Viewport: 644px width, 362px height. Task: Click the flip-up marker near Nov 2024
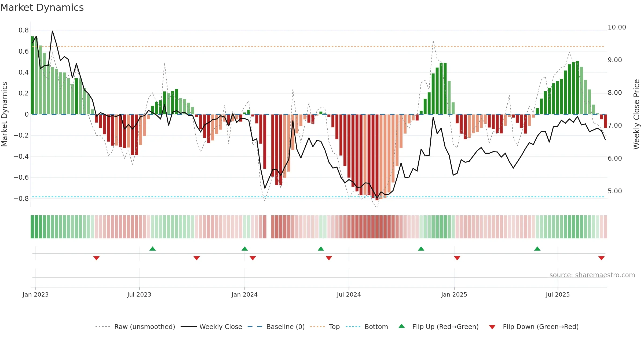pos(421,249)
